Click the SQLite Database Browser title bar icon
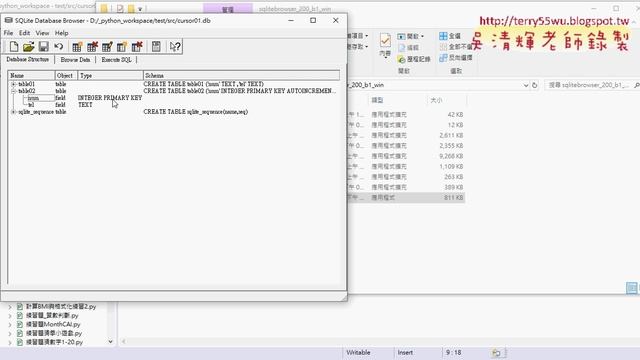 (x=8, y=20)
